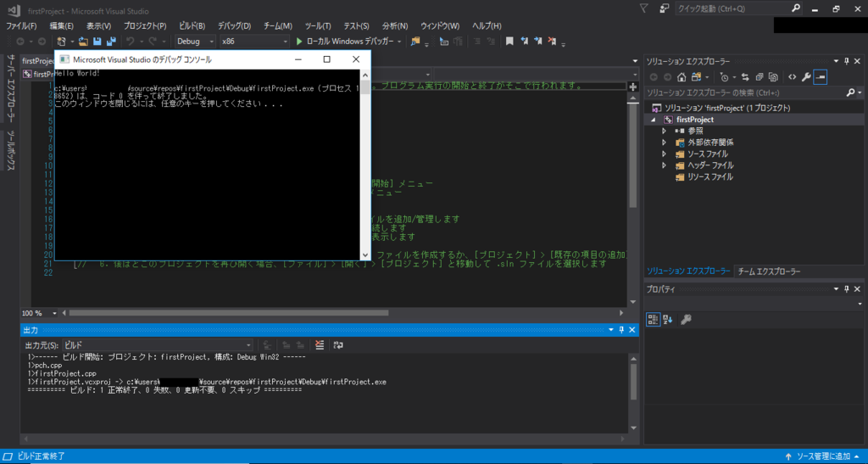Open the 分析(N) menu
The width and height of the screenshot is (868, 464).
click(x=395, y=26)
